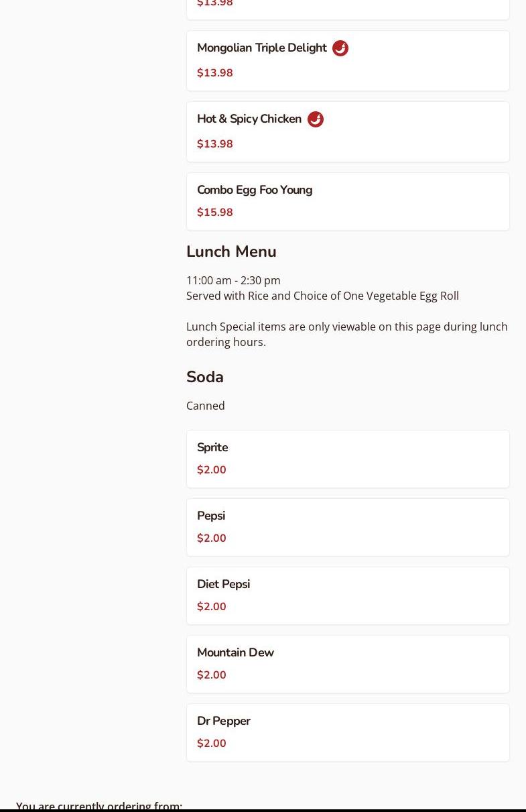
Task: Choose the Sprite canned soda
Action: tap(212, 448)
